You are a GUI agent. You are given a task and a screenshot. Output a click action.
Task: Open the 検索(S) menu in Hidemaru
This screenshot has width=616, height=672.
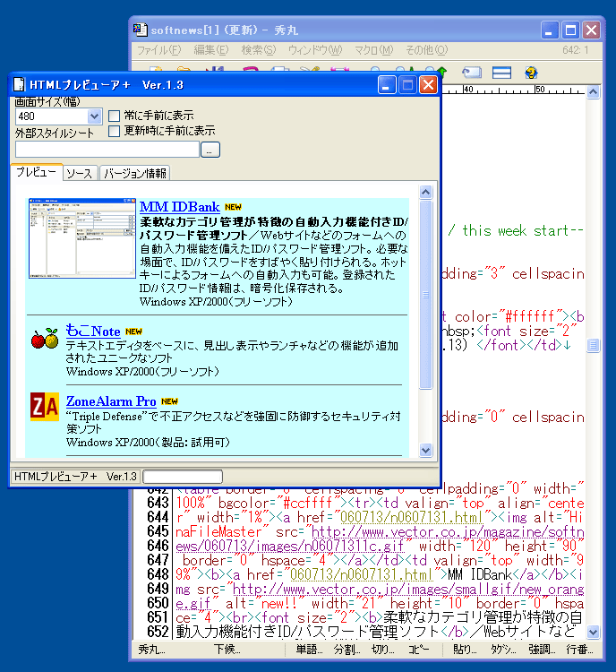(x=259, y=50)
